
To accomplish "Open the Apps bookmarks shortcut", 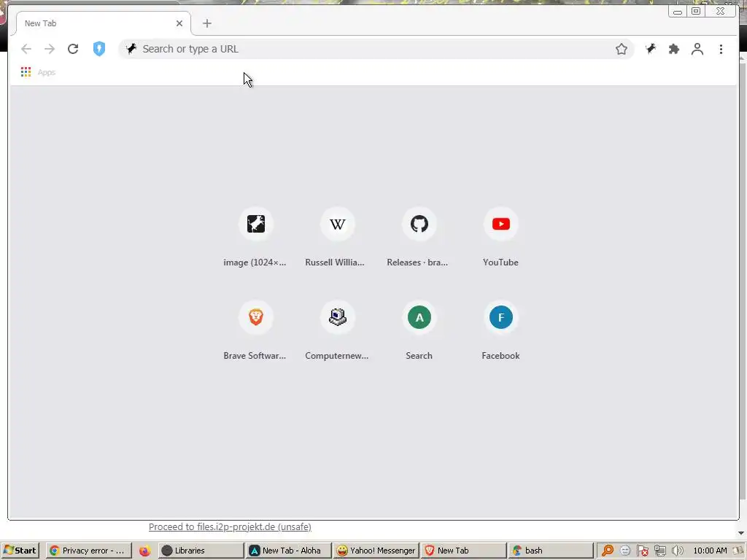I will click(x=39, y=72).
